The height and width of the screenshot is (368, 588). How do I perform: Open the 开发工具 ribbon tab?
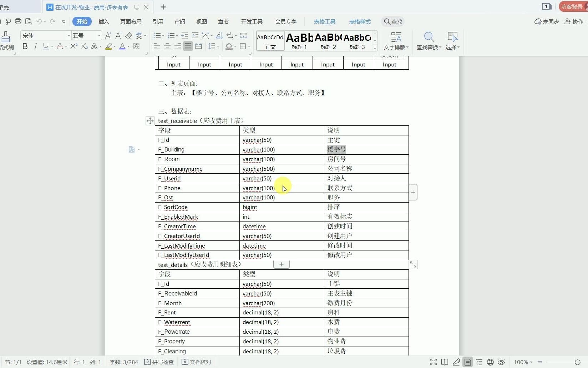252,21
